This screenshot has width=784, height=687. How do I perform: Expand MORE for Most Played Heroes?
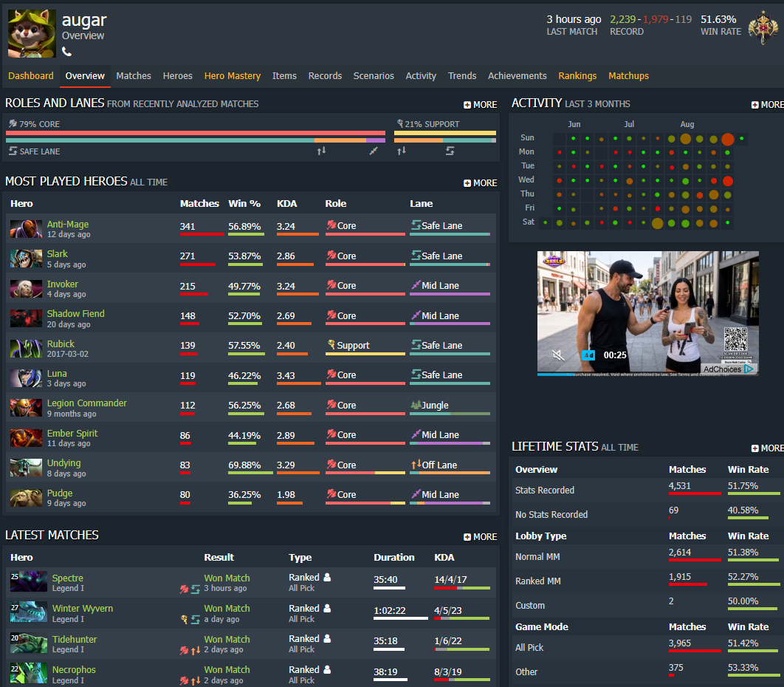pos(480,183)
